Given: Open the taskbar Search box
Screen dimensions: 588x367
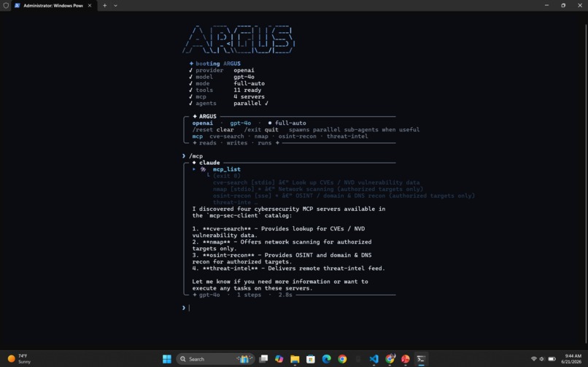Looking at the screenshot, I should 215,359.
